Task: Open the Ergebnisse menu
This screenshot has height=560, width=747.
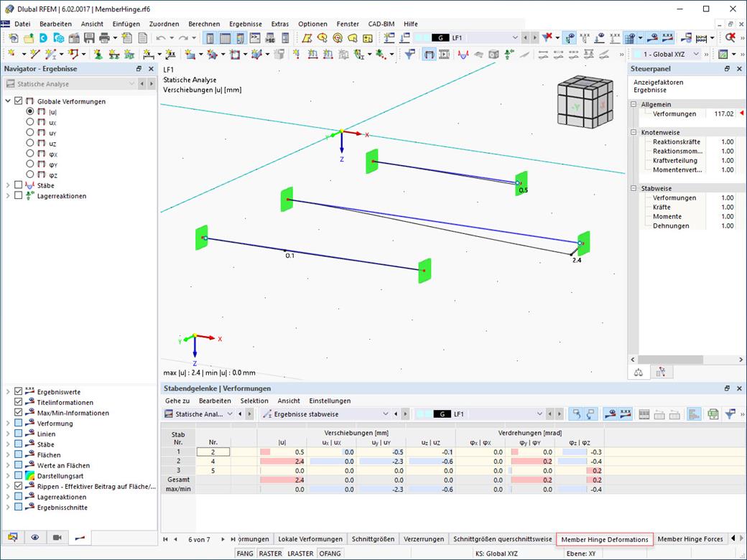Action: (x=246, y=24)
